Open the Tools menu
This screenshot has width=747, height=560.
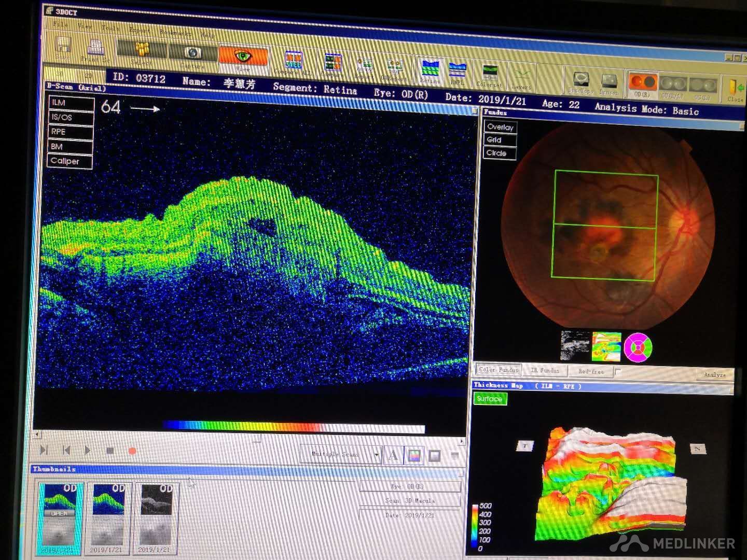(110, 28)
